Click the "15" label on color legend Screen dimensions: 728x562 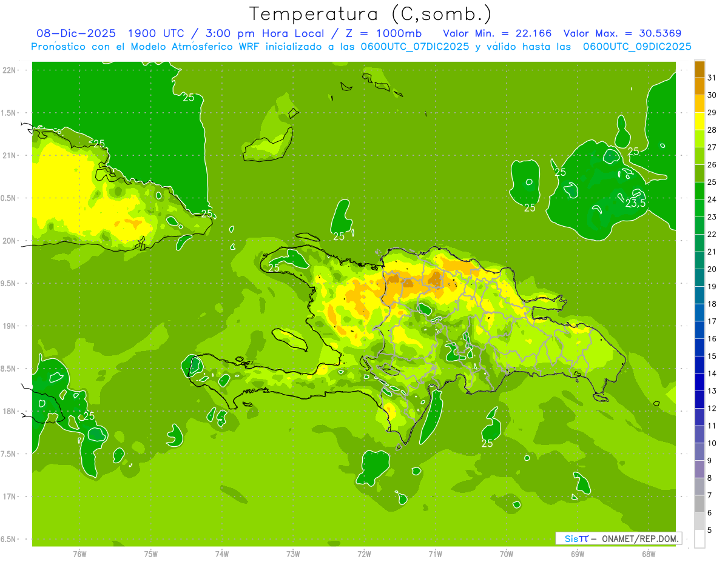coord(712,356)
